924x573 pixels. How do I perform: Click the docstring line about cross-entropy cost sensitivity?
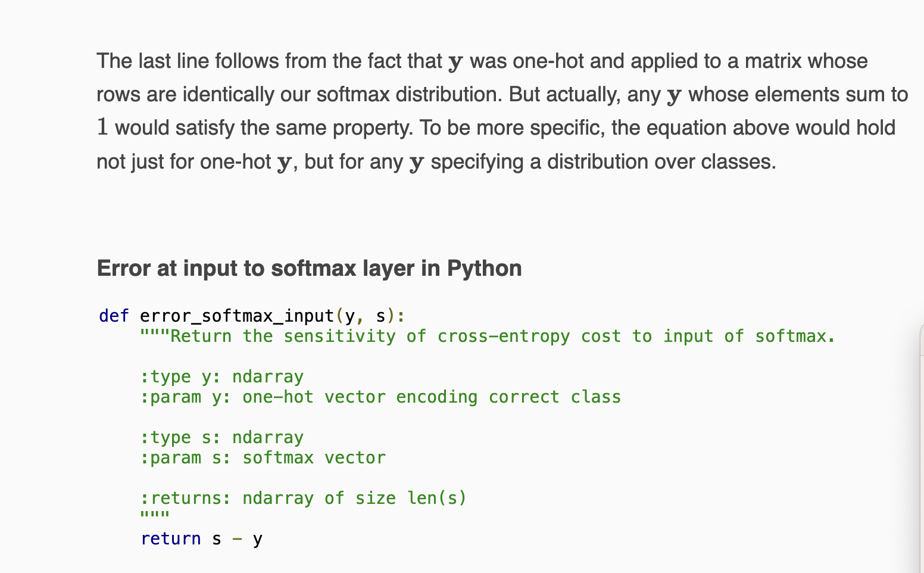click(x=488, y=337)
